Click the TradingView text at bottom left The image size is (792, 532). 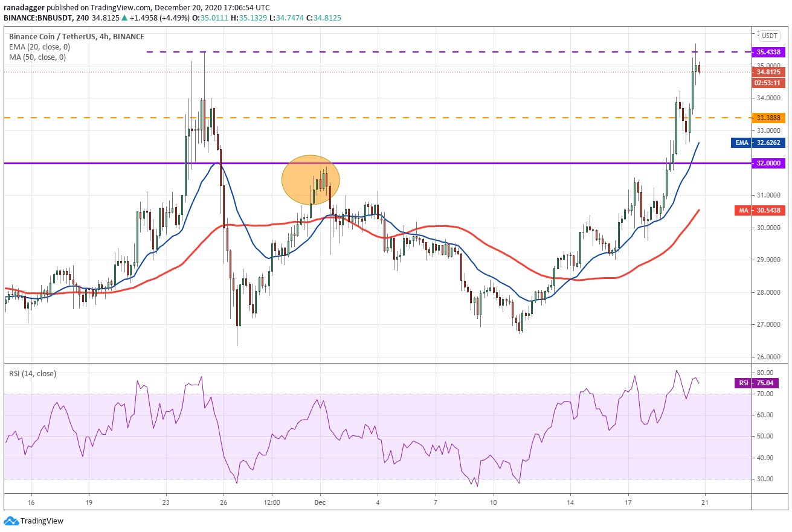pos(42,521)
